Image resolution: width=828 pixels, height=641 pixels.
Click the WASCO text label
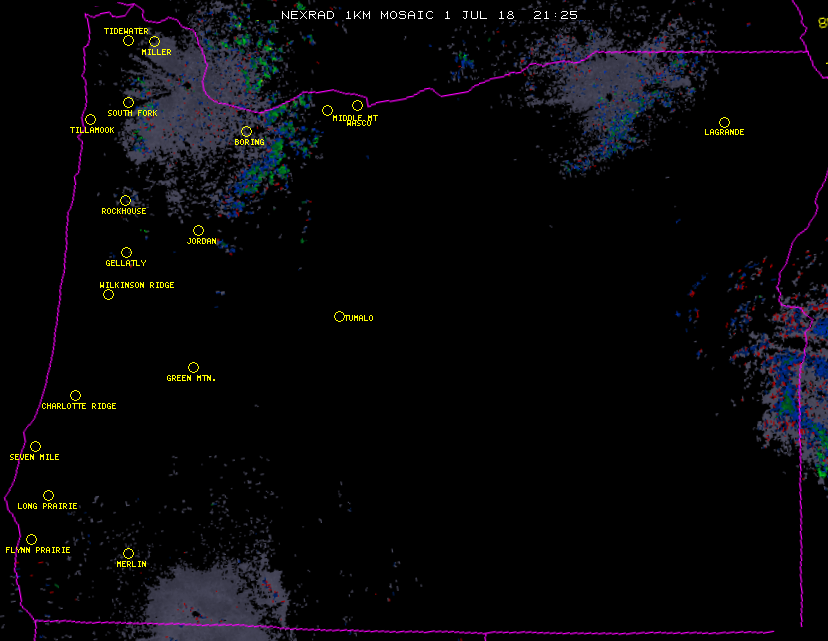click(x=358, y=124)
